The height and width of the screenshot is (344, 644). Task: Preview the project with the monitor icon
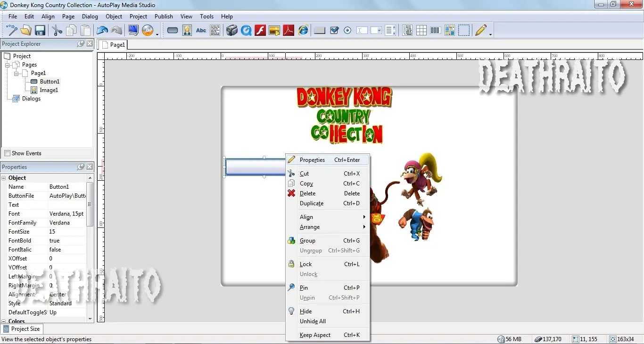click(133, 31)
